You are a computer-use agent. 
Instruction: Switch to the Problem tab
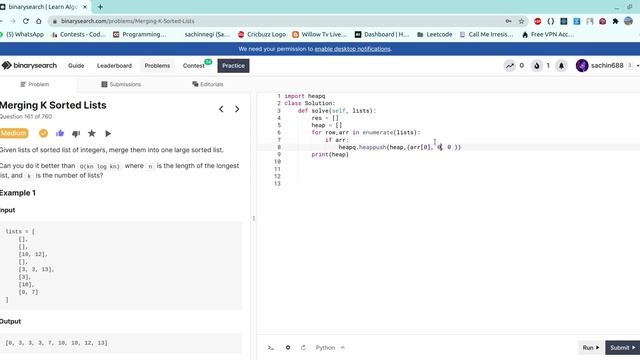[x=35, y=84]
